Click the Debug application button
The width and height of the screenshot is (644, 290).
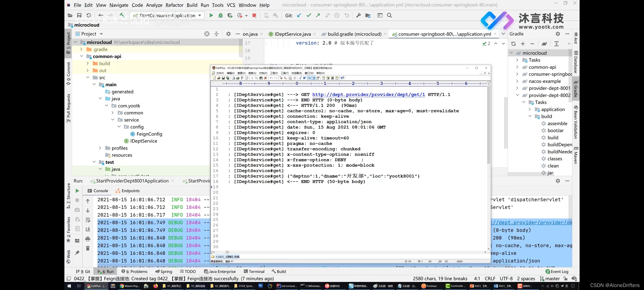221,16
